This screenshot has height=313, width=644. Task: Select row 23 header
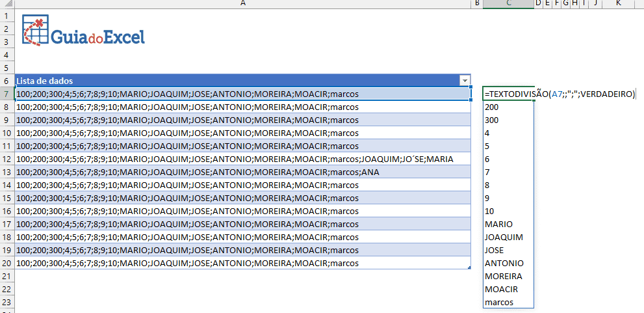[x=6, y=302]
